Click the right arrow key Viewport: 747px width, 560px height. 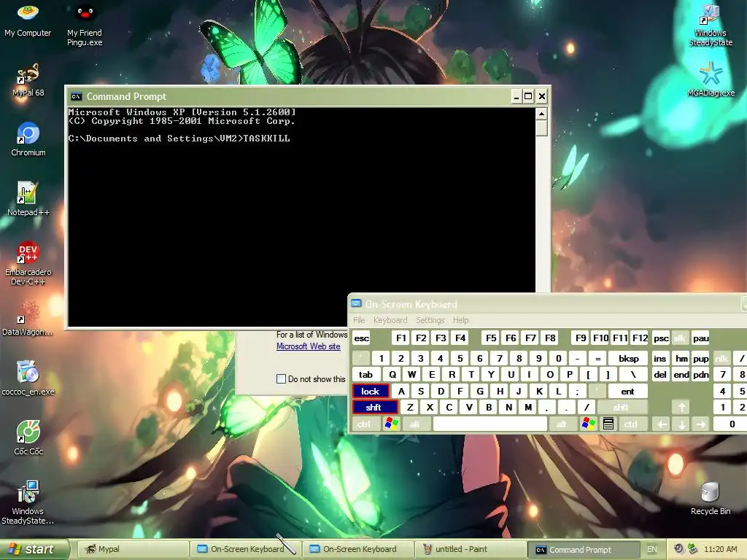pos(701,424)
